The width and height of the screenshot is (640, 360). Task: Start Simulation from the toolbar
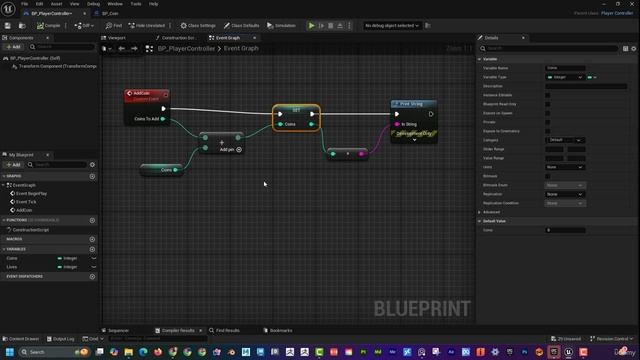coord(281,26)
